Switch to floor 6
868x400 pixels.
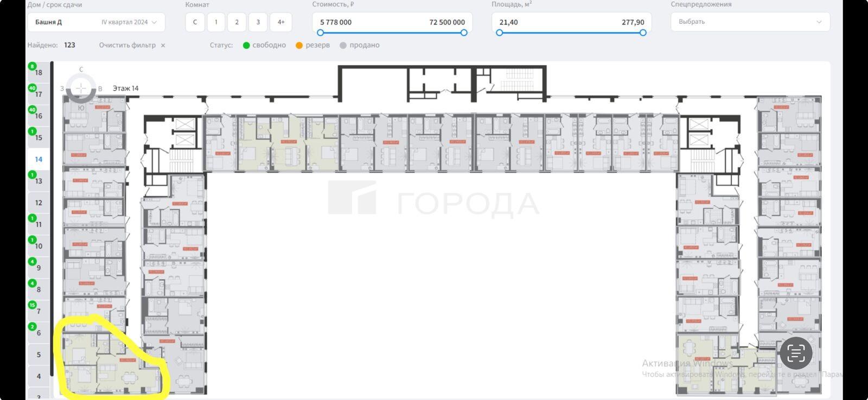(x=38, y=333)
